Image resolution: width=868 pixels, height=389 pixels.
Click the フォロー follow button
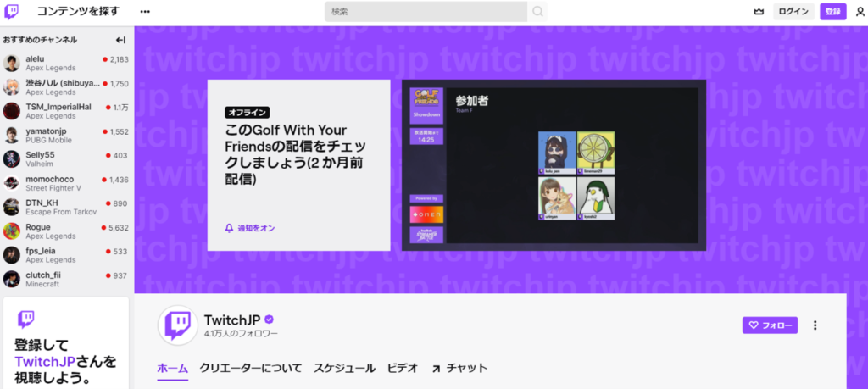tap(770, 325)
